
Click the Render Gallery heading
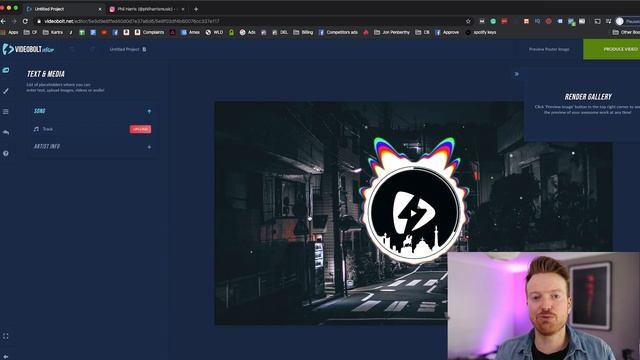coord(588,97)
